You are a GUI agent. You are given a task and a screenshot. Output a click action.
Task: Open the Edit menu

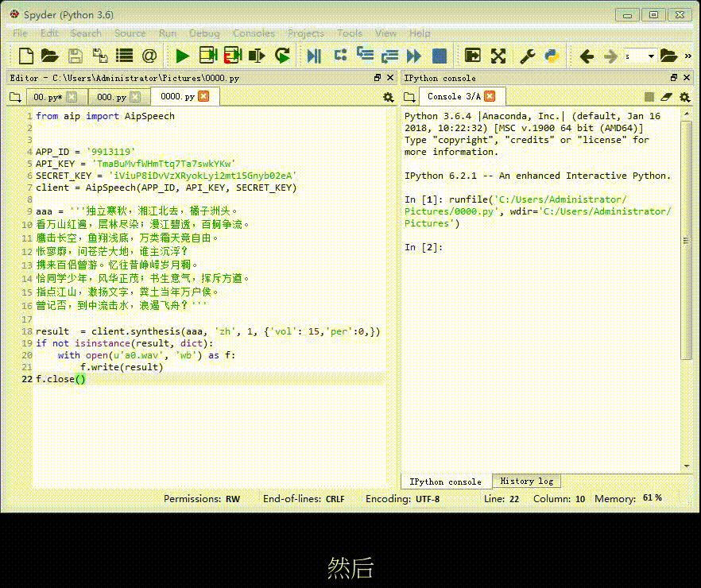pos(49,33)
